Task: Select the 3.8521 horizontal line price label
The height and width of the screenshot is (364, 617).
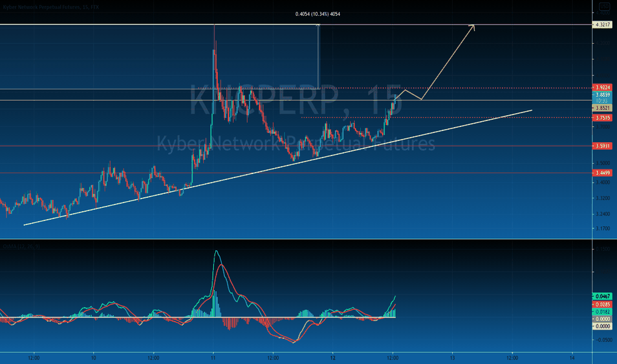Action: coord(602,108)
